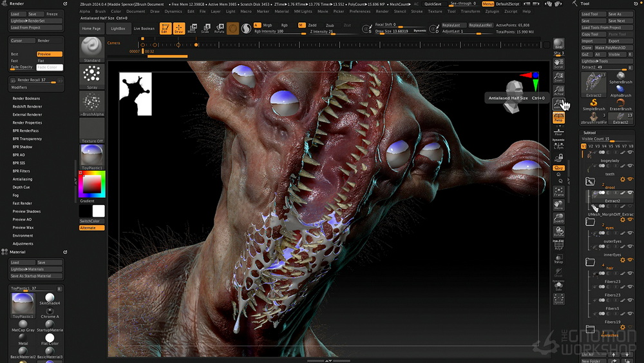The width and height of the screenshot is (644, 363).
Task: Expand the Environment section
Action: tap(23, 235)
